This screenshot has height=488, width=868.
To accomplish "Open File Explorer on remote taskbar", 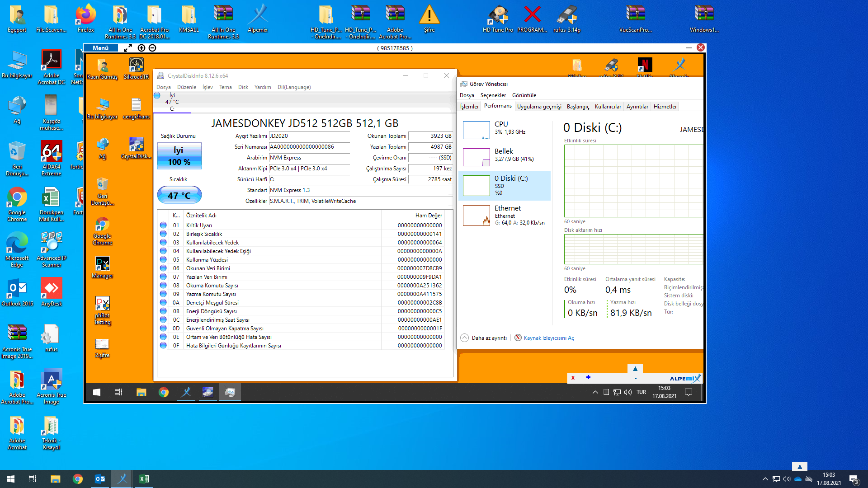I will [141, 392].
